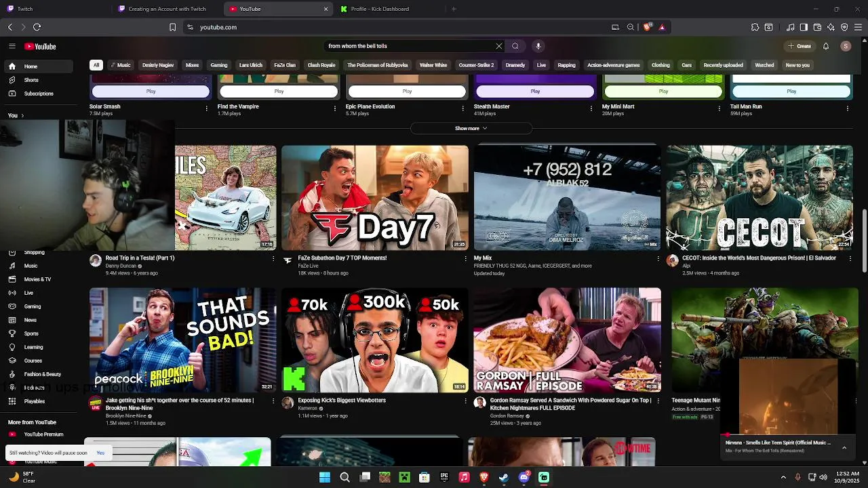Bookmark this page icon

point(172,27)
